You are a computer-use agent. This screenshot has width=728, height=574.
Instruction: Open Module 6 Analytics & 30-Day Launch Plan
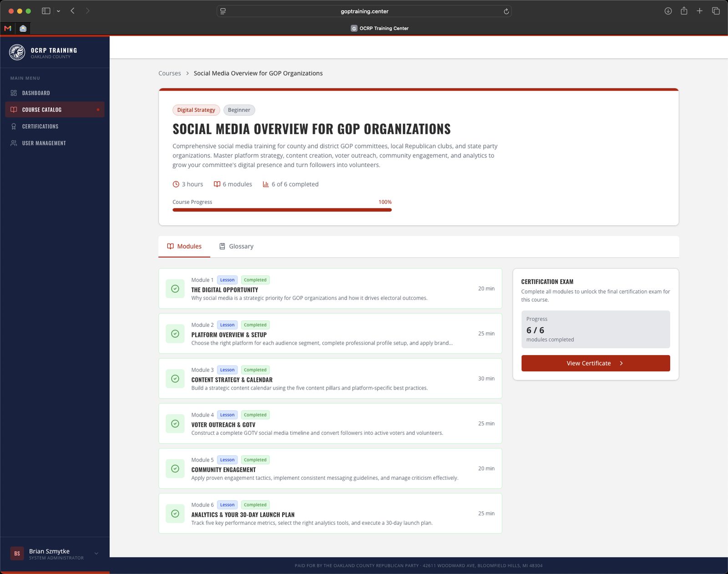[x=330, y=513]
